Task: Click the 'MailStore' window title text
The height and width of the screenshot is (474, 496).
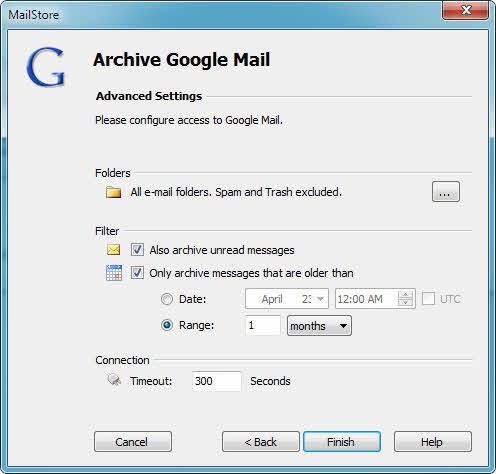Action: coord(33,15)
